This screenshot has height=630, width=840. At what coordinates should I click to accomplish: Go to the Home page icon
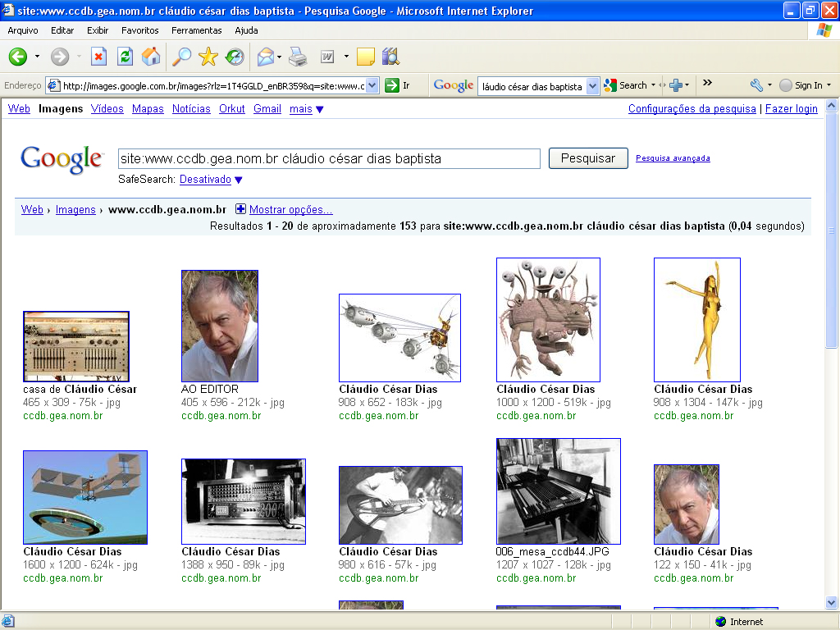point(151,57)
